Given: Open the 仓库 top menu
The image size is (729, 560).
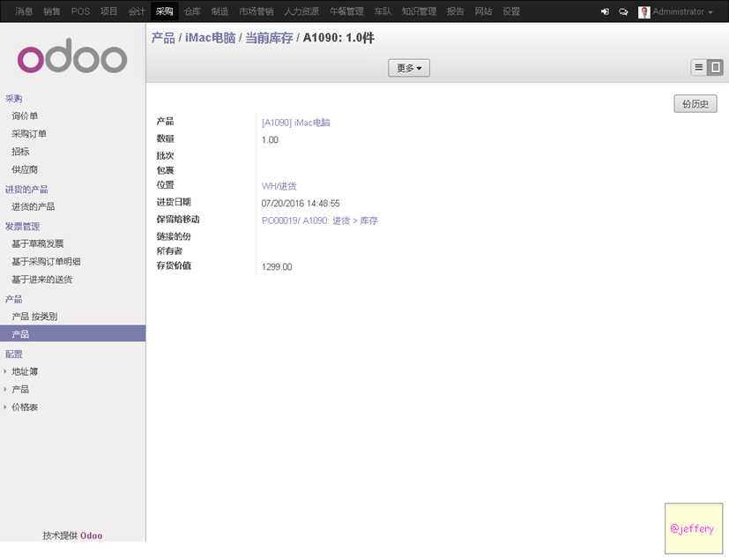Looking at the screenshot, I should 192,11.
